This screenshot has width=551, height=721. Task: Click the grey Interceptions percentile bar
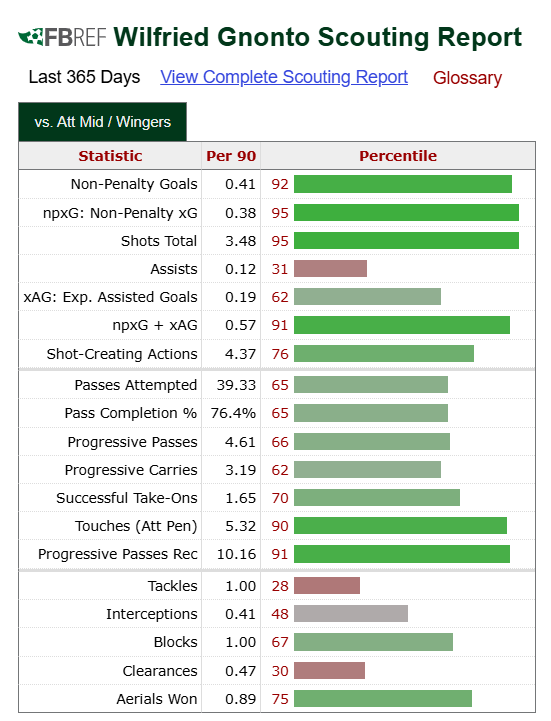(x=351, y=613)
